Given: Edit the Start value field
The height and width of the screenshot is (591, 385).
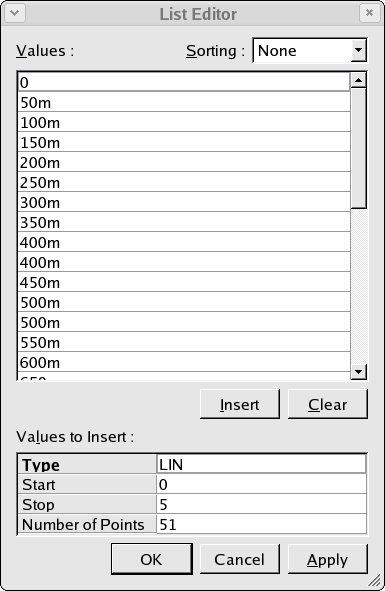Looking at the screenshot, I should point(261,484).
